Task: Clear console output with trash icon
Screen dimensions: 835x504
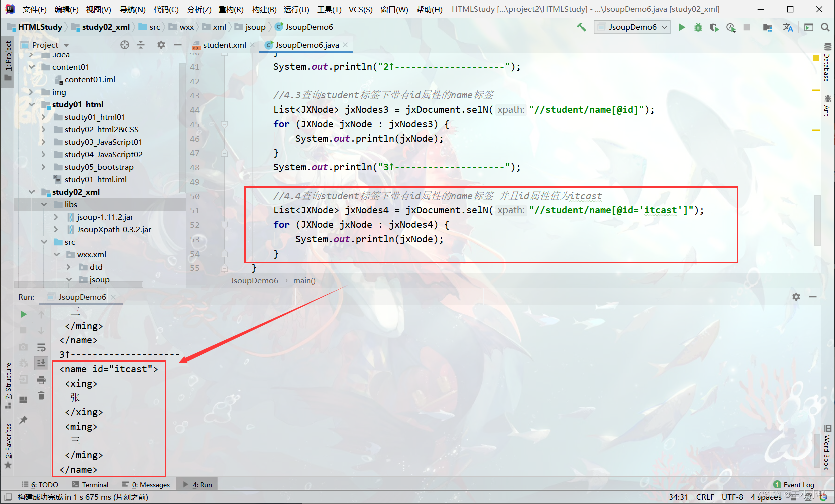Action: coord(41,395)
